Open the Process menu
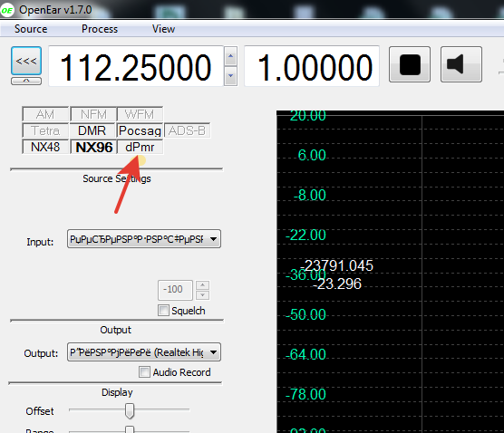The width and height of the screenshot is (504, 433). (100, 29)
